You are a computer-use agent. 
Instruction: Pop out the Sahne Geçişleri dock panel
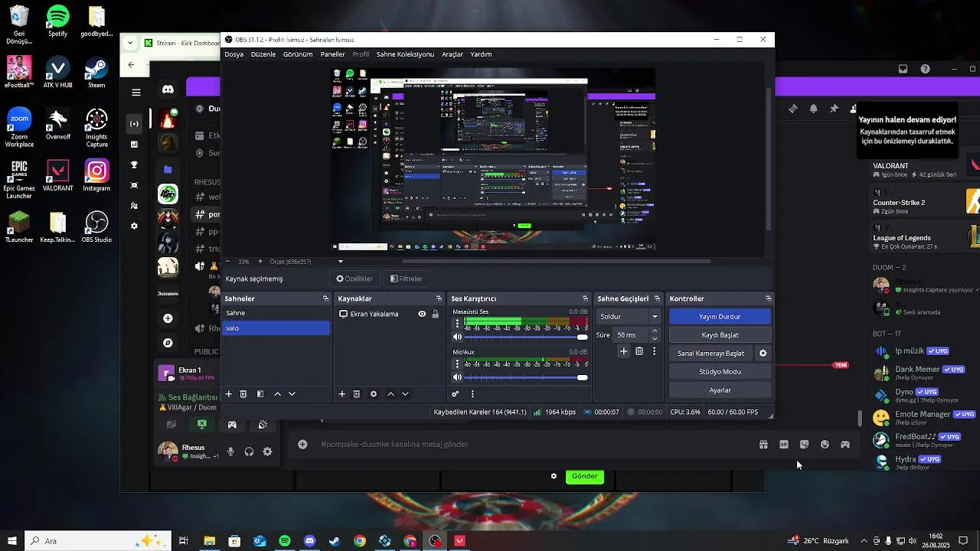657,298
